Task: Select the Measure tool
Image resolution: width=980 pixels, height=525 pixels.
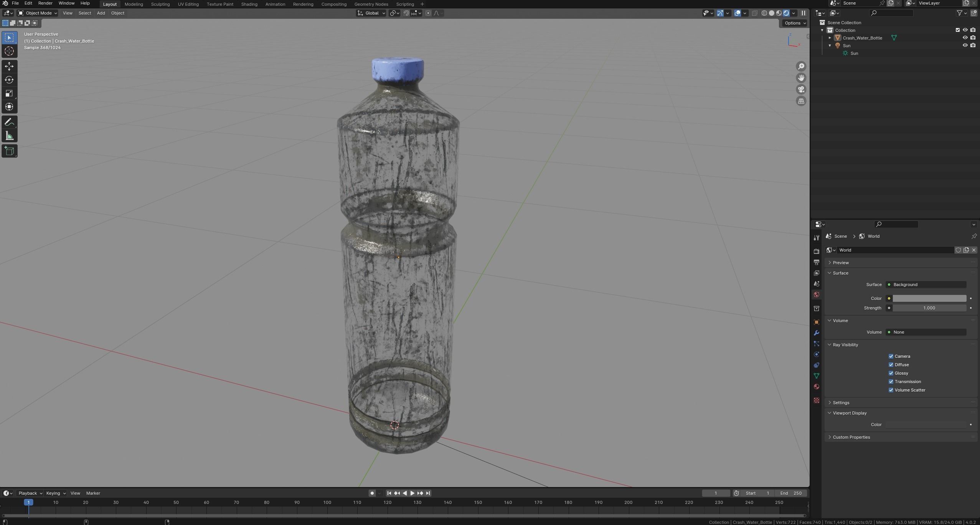Action: (x=9, y=136)
